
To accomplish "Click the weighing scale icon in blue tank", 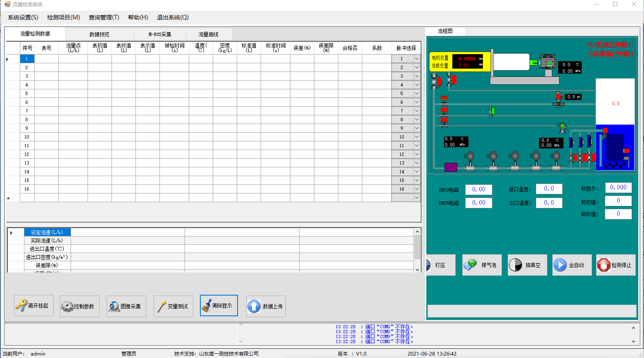I will point(615,165).
